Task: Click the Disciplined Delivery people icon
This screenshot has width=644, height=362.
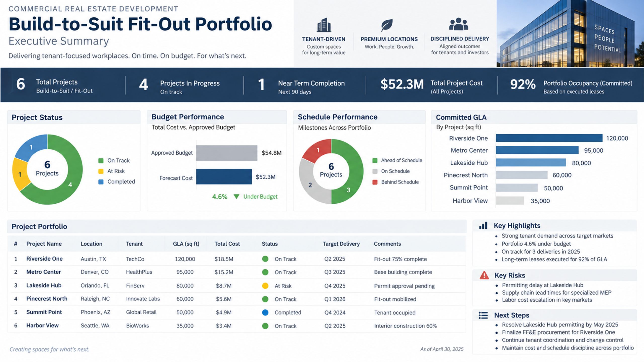Action: click(459, 24)
